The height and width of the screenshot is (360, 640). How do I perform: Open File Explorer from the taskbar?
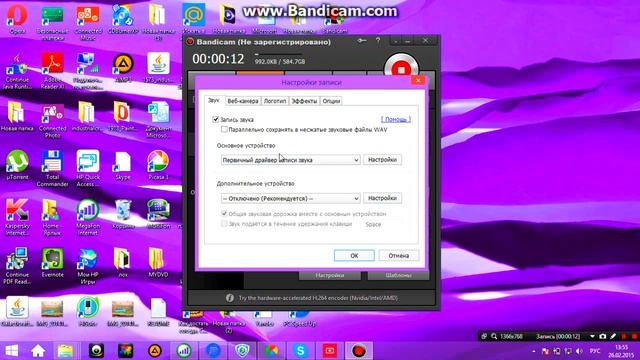tap(65, 351)
